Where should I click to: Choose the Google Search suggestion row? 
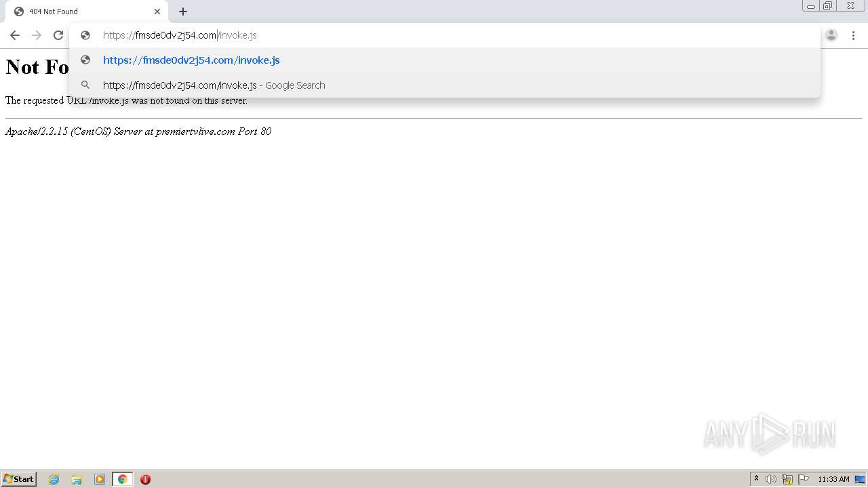(x=444, y=85)
